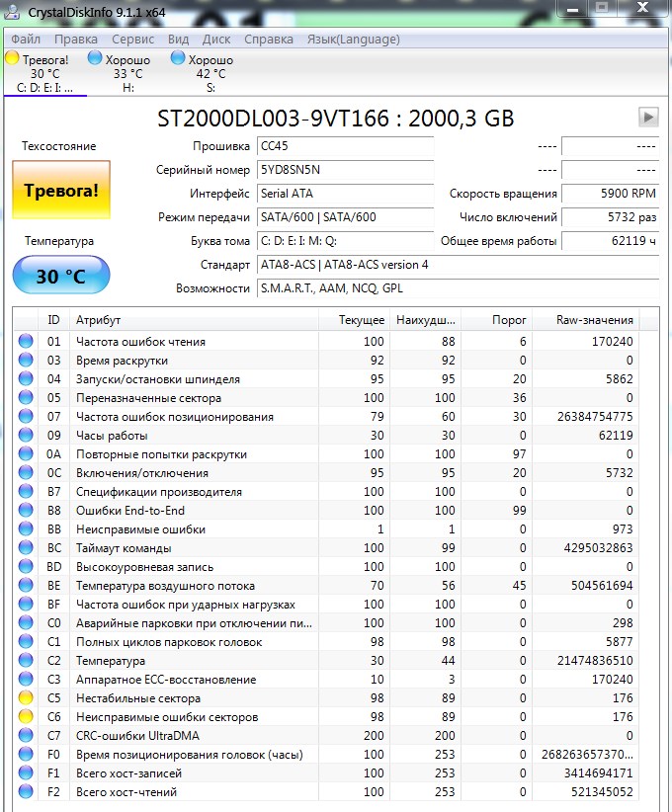Open the Диск menu
This screenshot has width=672, height=812.
coord(216,40)
